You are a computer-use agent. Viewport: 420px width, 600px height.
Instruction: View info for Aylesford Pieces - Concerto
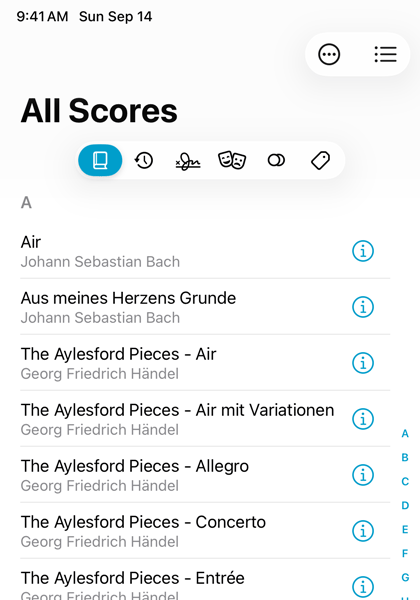(363, 531)
